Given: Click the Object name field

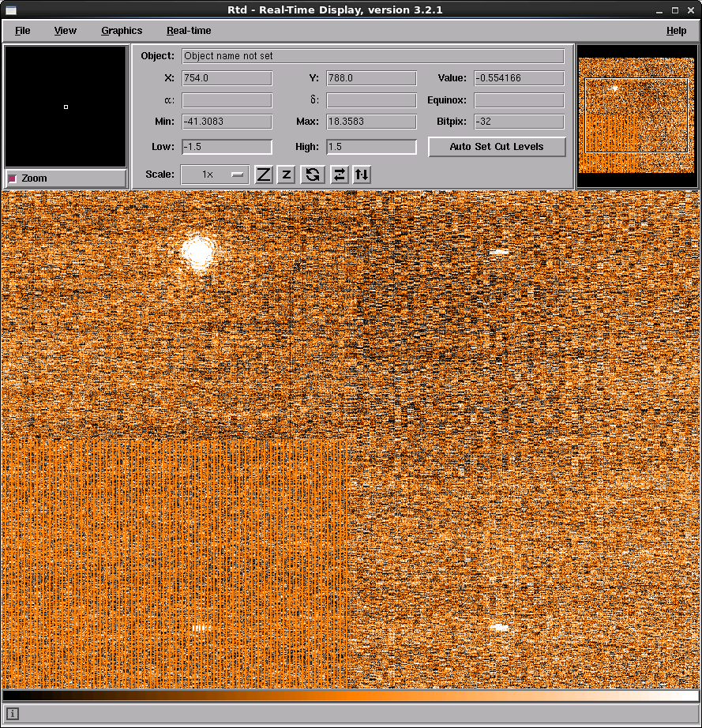Looking at the screenshot, I should (x=373, y=57).
